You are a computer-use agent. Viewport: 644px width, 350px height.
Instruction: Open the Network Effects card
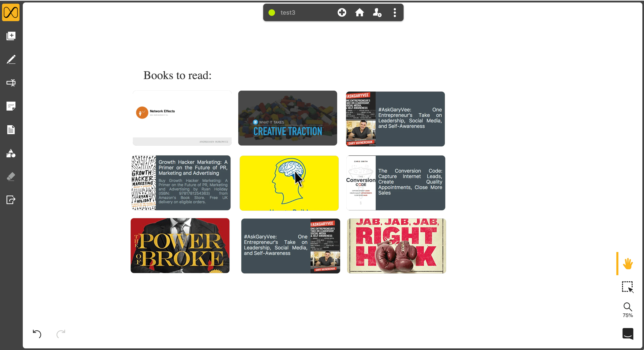click(x=182, y=118)
